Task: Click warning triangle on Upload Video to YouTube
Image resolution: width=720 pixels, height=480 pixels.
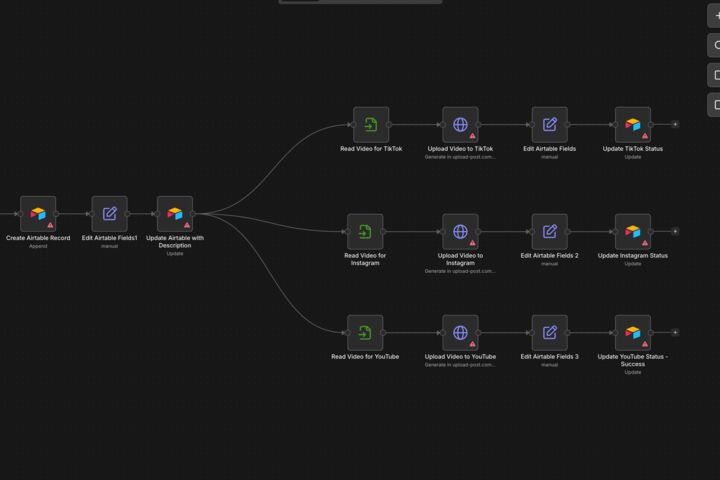Action: pyautogui.click(x=472, y=344)
